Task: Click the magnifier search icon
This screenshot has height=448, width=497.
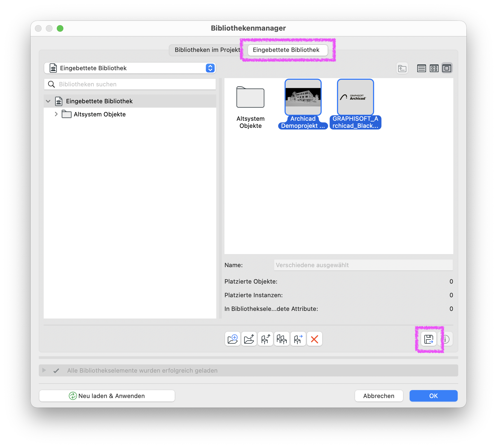Action: click(x=51, y=84)
